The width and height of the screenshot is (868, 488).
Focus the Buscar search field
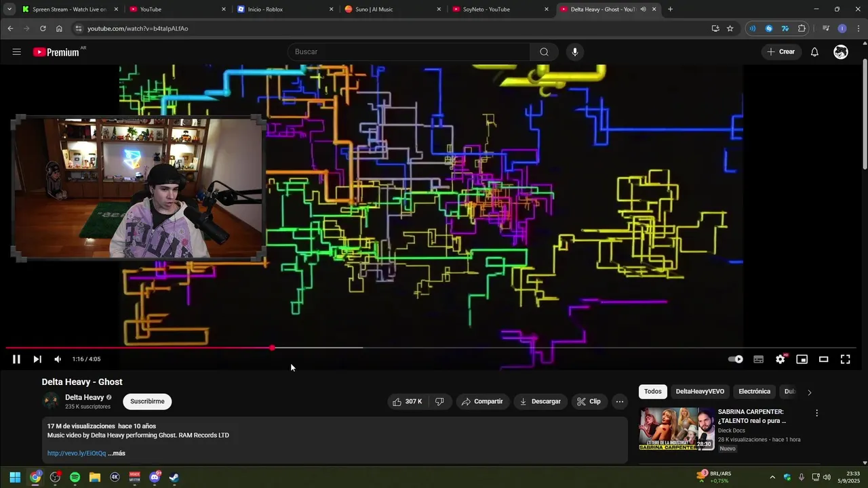409,52
